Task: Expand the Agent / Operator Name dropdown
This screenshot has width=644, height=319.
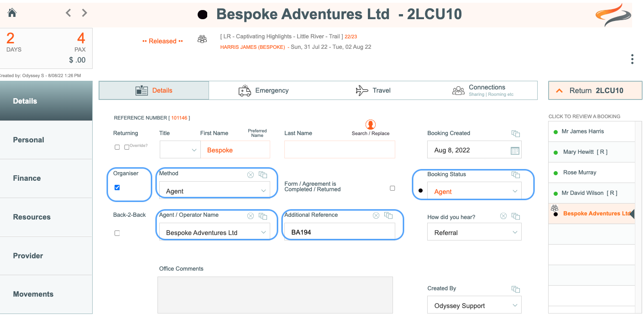Action: coord(215,232)
